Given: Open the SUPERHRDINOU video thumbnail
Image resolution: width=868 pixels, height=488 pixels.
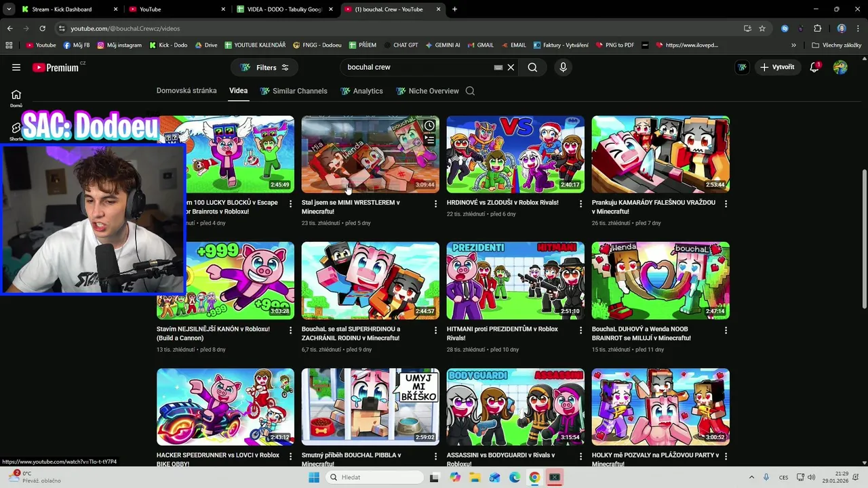Looking at the screenshot, I should click(x=370, y=281).
